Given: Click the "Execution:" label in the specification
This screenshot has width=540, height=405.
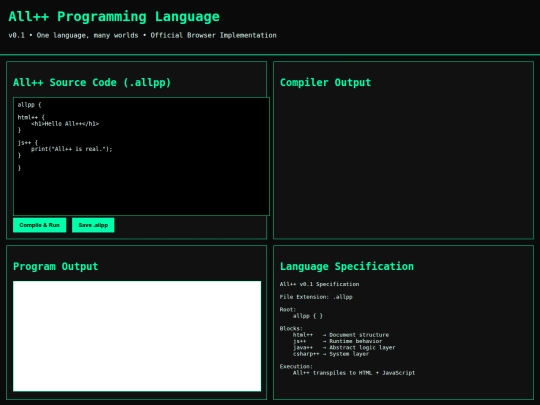Looking at the screenshot, I should (x=296, y=366).
